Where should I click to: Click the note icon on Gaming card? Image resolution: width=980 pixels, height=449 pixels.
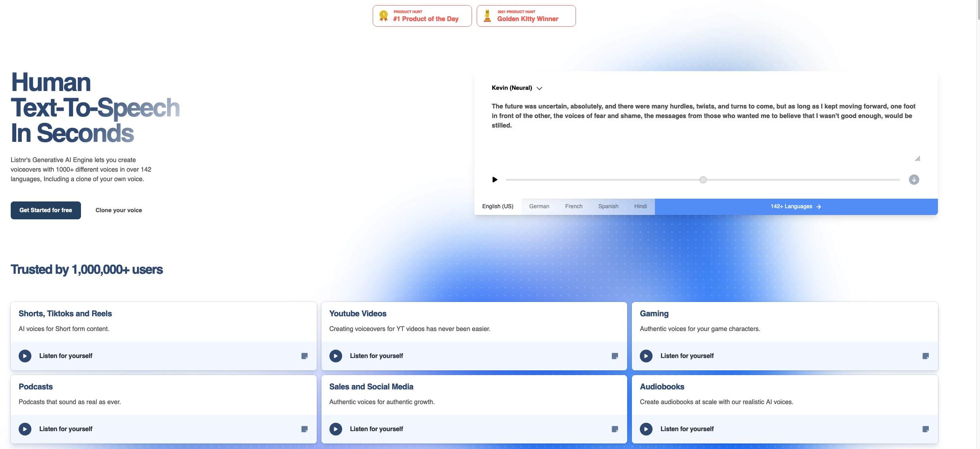926,356
